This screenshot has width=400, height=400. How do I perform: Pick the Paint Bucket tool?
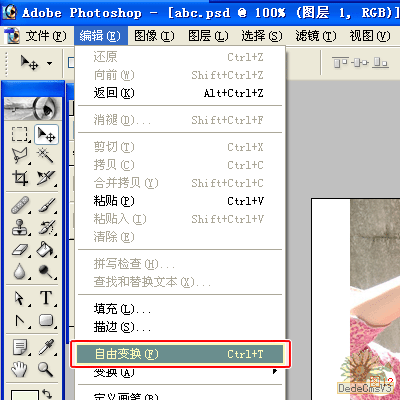click(46, 249)
